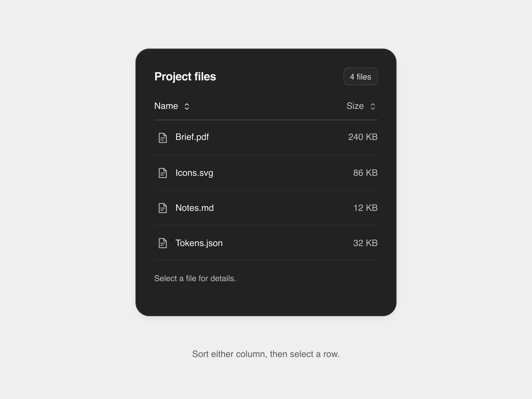The width and height of the screenshot is (532, 399).
Task: Click the 'Sort either column' caption text
Action: [266, 354]
